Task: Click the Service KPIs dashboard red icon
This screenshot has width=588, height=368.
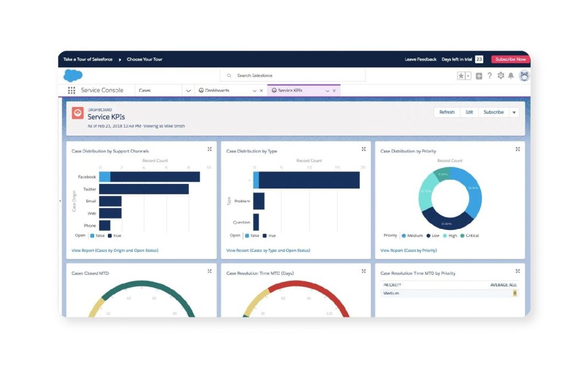Action: (x=78, y=113)
